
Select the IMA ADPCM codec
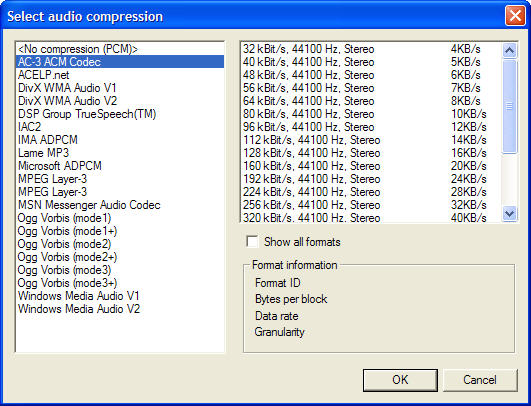(x=120, y=140)
